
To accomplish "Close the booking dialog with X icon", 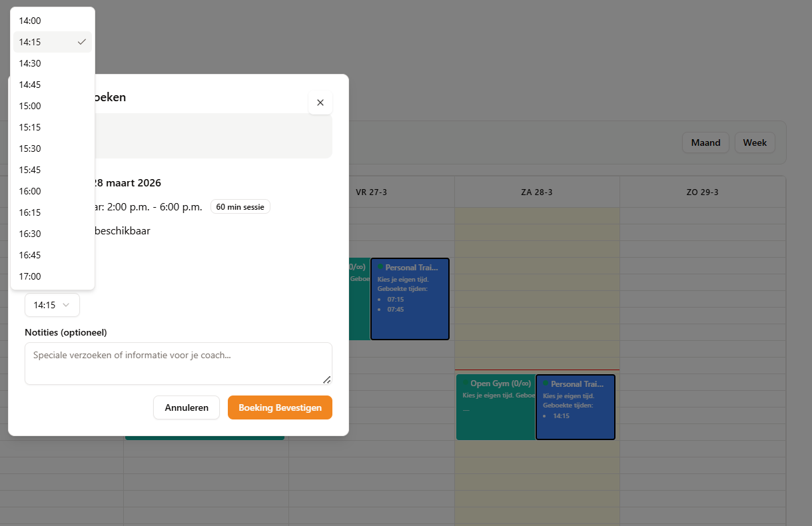I will point(320,103).
